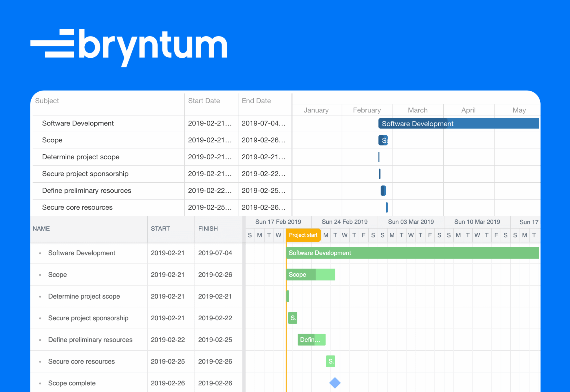
Task: Open the Subject column header
Action: click(47, 101)
